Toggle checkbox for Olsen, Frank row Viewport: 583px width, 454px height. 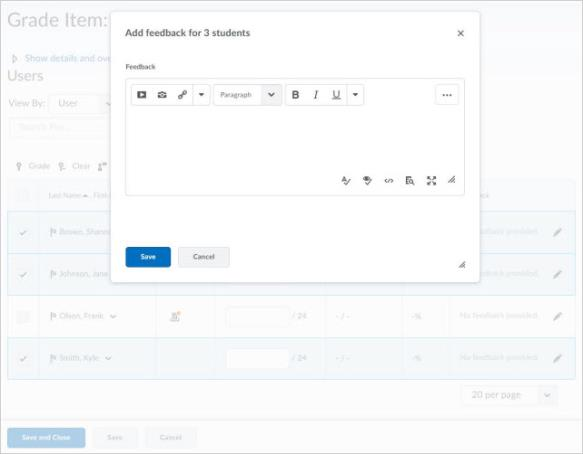[x=23, y=317]
